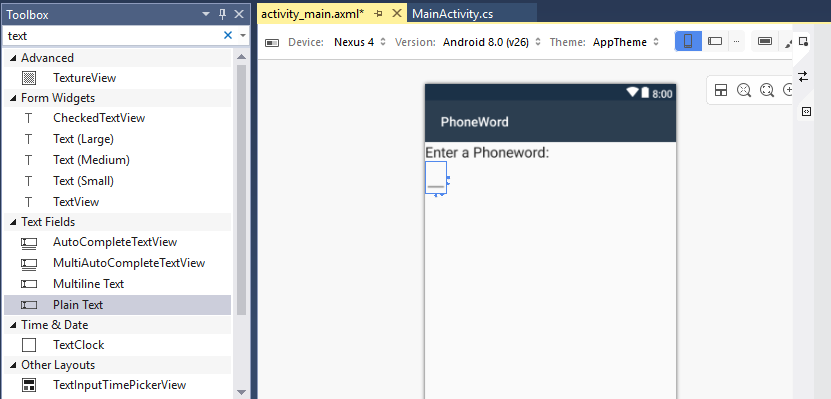
Task: Click the toolbox scroll up arrow
Action: 242,57
